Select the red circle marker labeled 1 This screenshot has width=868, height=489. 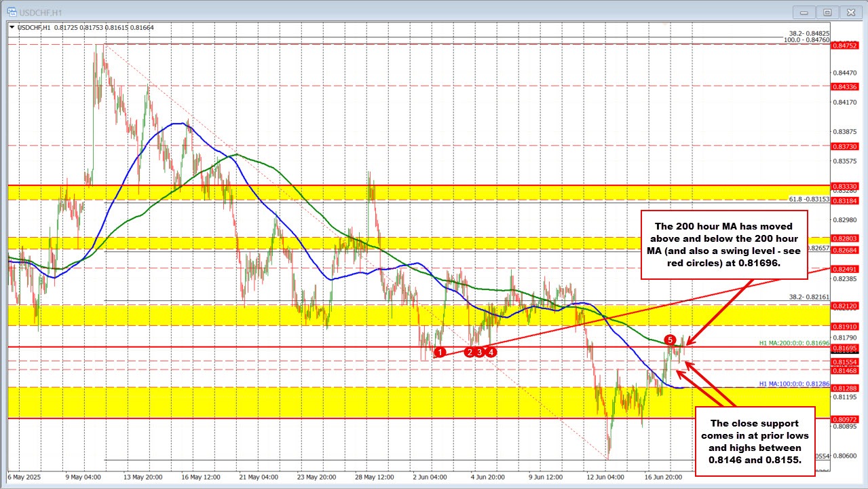(440, 352)
